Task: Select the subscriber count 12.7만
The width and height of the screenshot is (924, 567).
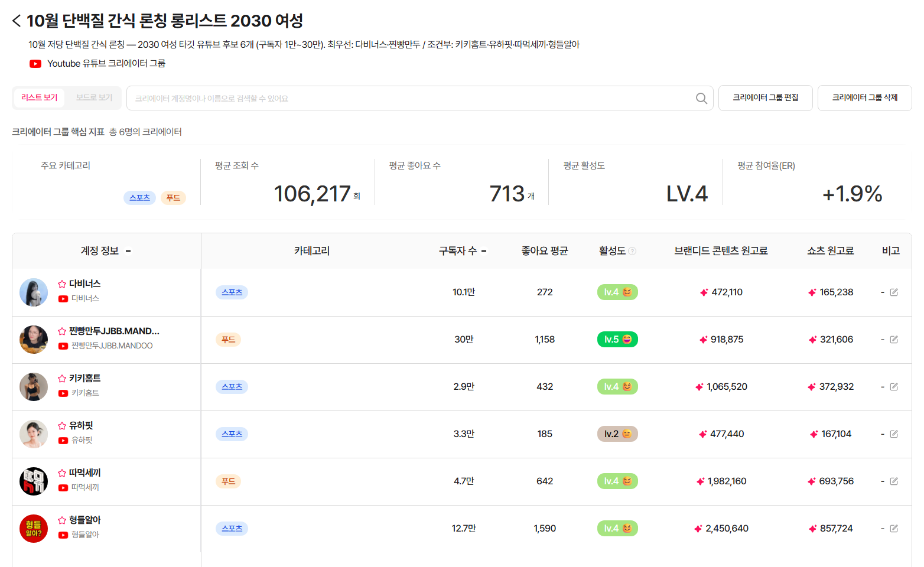Action: click(464, 529)
